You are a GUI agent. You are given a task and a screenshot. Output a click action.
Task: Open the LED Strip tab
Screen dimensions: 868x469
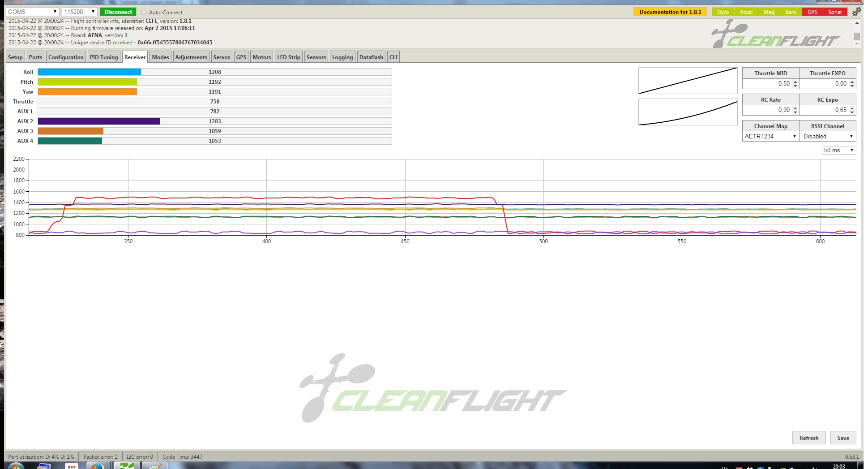point(289,57)
